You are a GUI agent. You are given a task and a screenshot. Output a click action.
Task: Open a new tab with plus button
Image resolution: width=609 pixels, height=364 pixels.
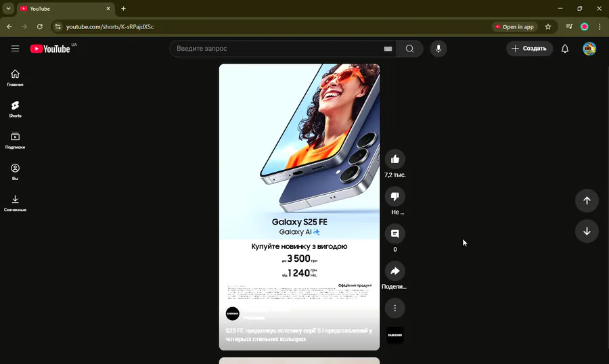[x=124, y=9]
